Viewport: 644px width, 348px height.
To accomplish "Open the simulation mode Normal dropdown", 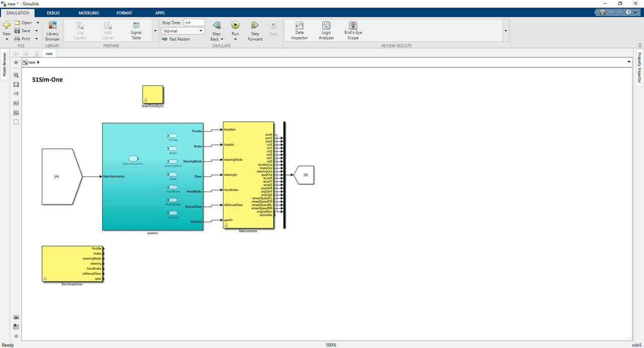I will pos(183,31).
